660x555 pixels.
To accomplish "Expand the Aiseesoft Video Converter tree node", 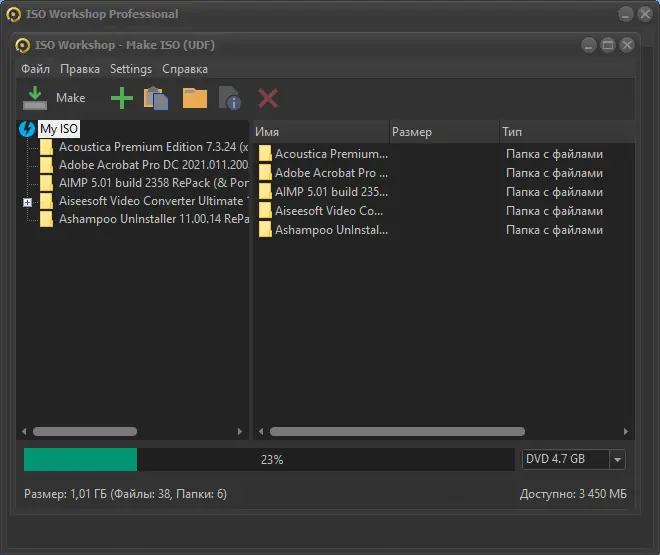I will click(27, 202).
